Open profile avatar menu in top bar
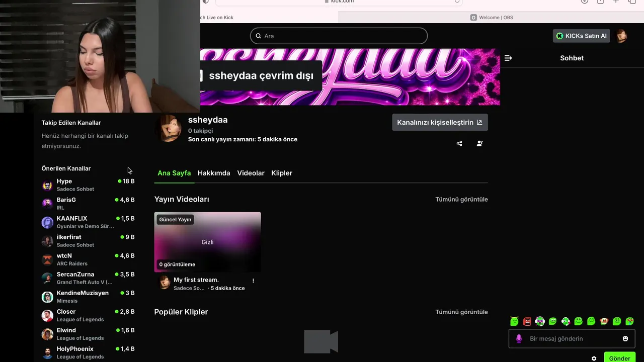This screenshot has height=362, width=644. click(x=622, y=36)
